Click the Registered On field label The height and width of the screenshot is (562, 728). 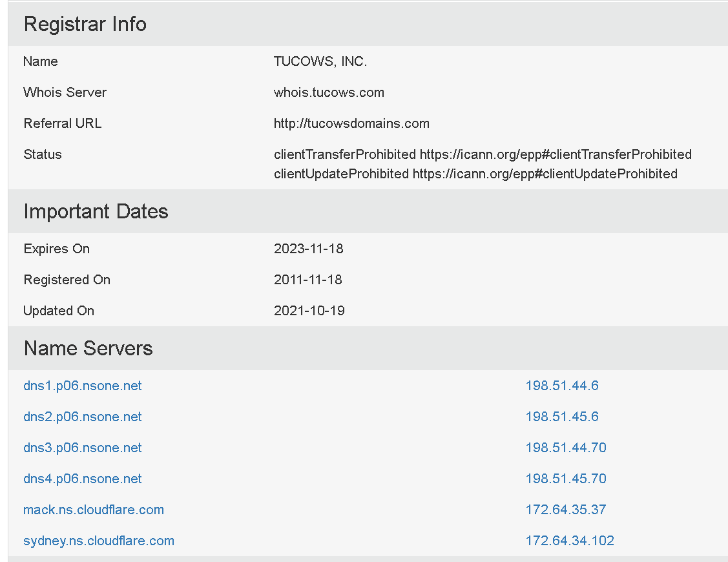tap(67, 280)
